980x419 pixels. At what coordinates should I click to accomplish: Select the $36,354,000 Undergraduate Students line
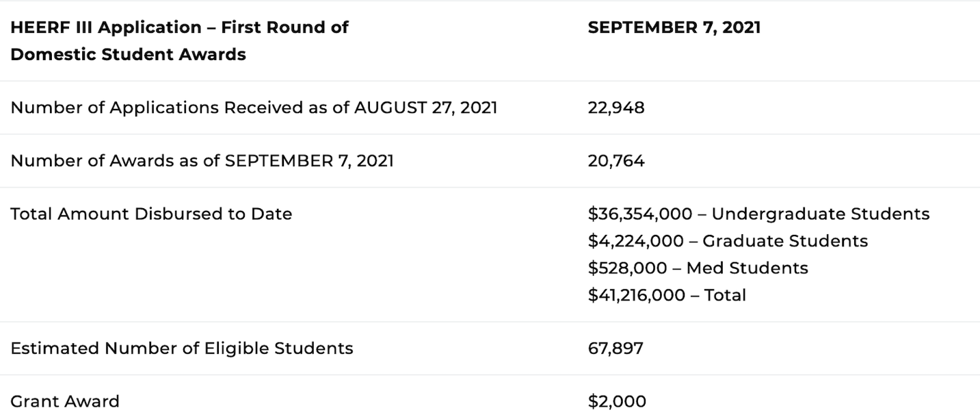pyautogui.click(x=758, y=214)
